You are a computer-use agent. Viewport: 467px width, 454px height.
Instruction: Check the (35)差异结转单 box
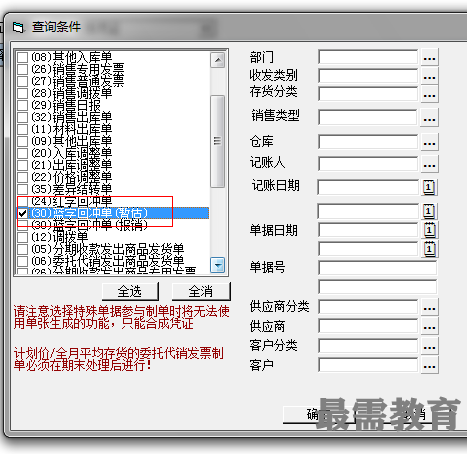click(22, 189)
